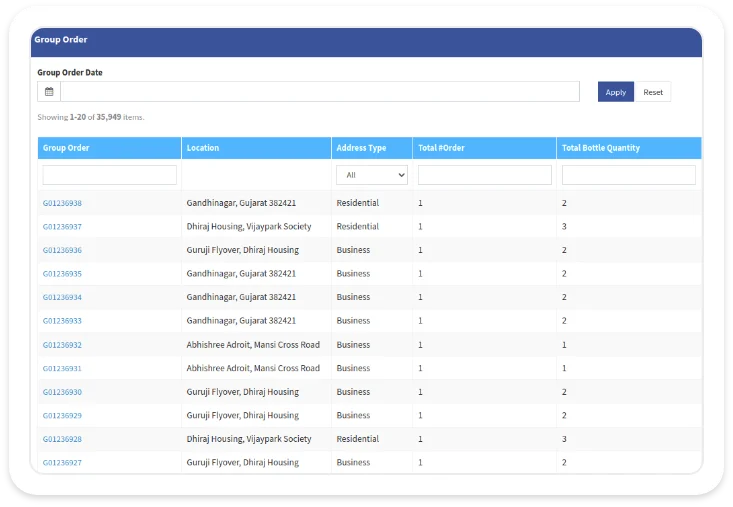Open group order G01236932
Image resolution: width=733 pixels, height=507 pixels.
pos(62,345)
